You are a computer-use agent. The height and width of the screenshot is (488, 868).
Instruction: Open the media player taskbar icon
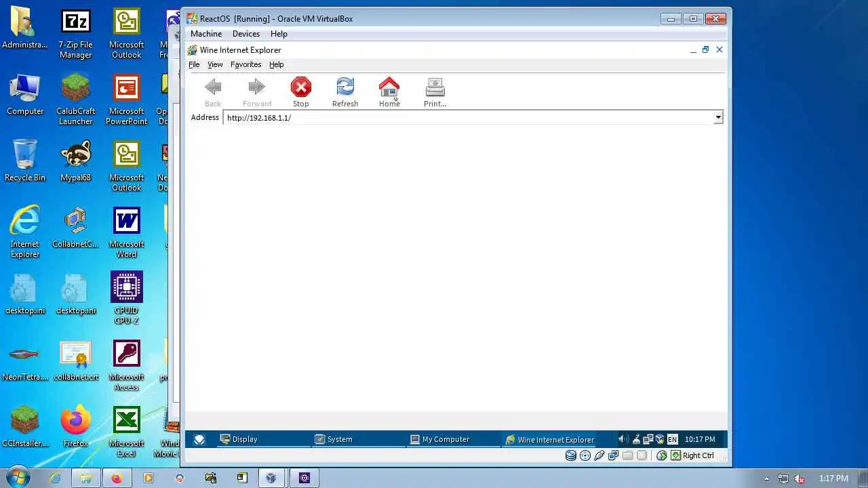[x=148, y=479]
